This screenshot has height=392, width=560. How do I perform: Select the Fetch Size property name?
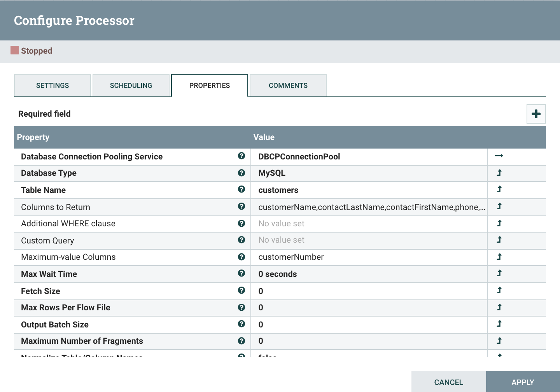(x=40, y=291)
